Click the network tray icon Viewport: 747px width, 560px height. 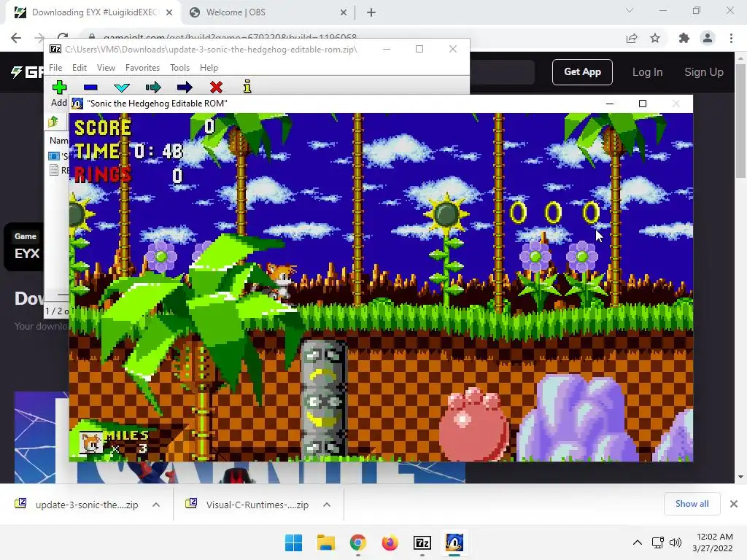tap(658, 542)
